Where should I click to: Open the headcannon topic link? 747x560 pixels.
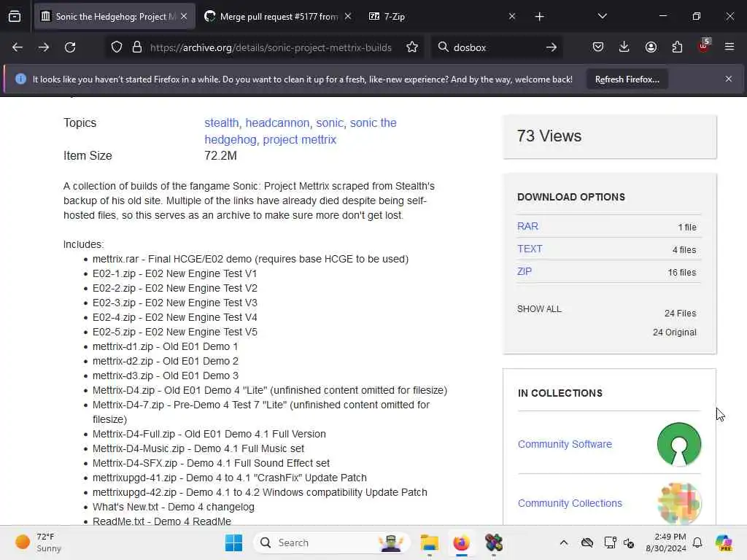(277, 122)
